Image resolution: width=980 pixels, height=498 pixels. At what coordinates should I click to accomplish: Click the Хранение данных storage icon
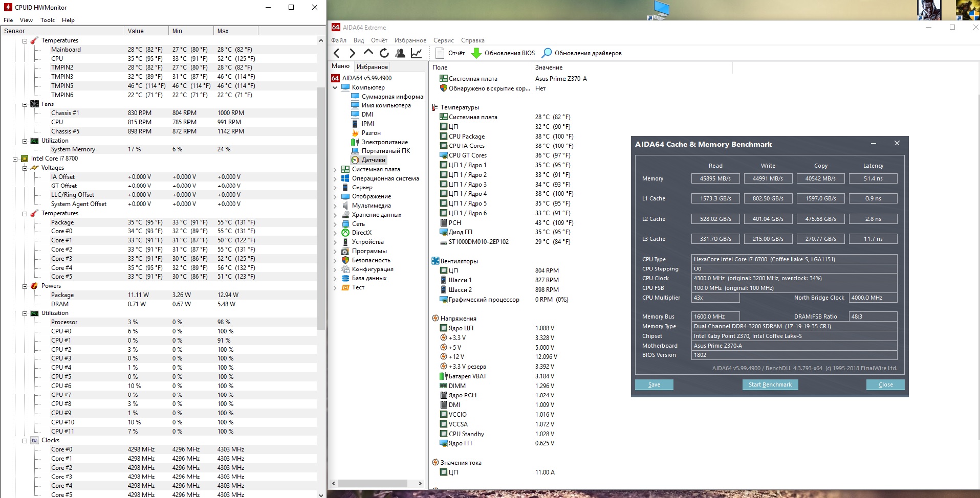(x=345, y=215)
